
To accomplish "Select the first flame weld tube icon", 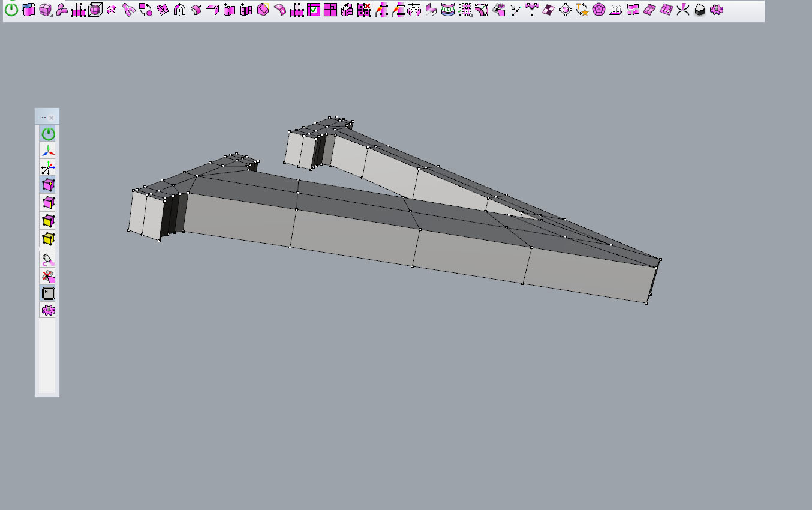I will [381, 10].
